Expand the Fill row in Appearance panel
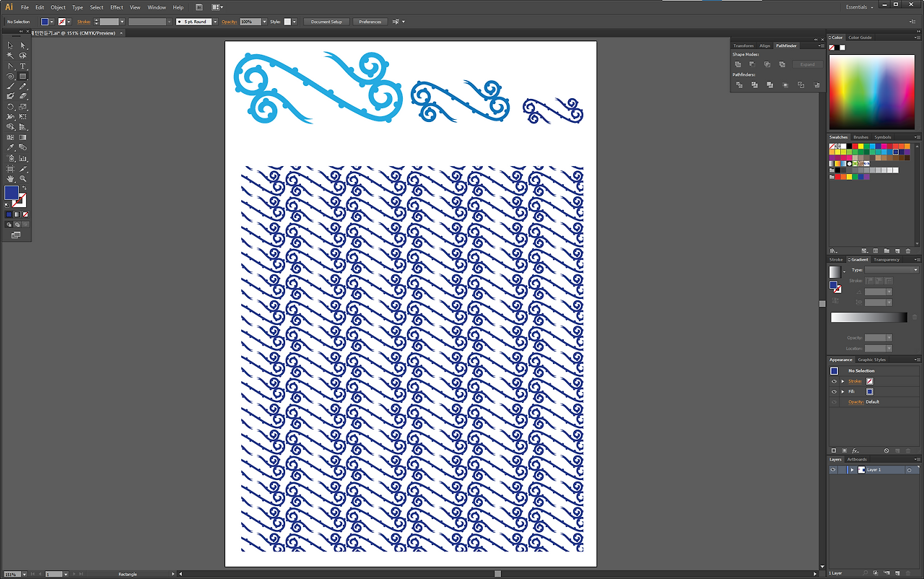924x579 pixels. (x=842, y=391)
